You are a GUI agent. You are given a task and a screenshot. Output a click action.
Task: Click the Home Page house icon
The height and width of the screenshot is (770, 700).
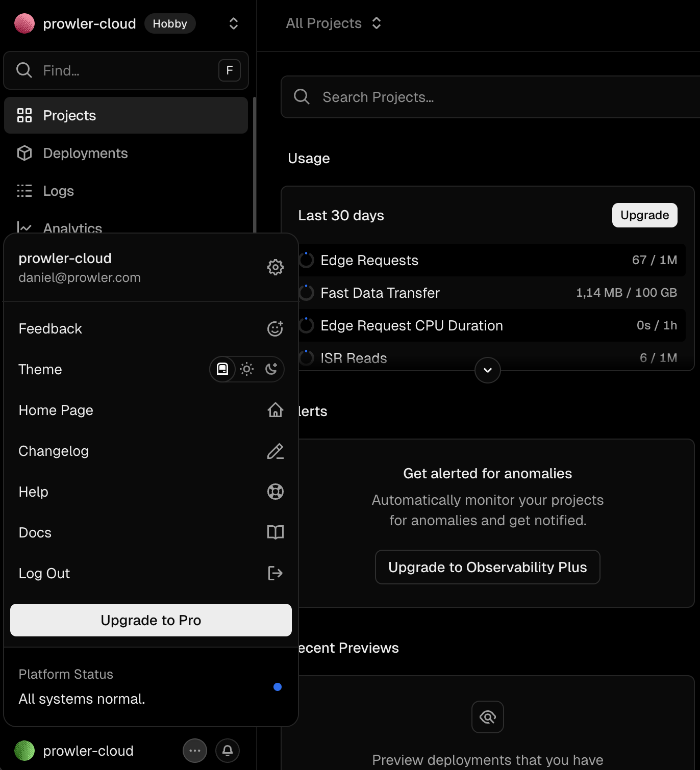(276, 410)
